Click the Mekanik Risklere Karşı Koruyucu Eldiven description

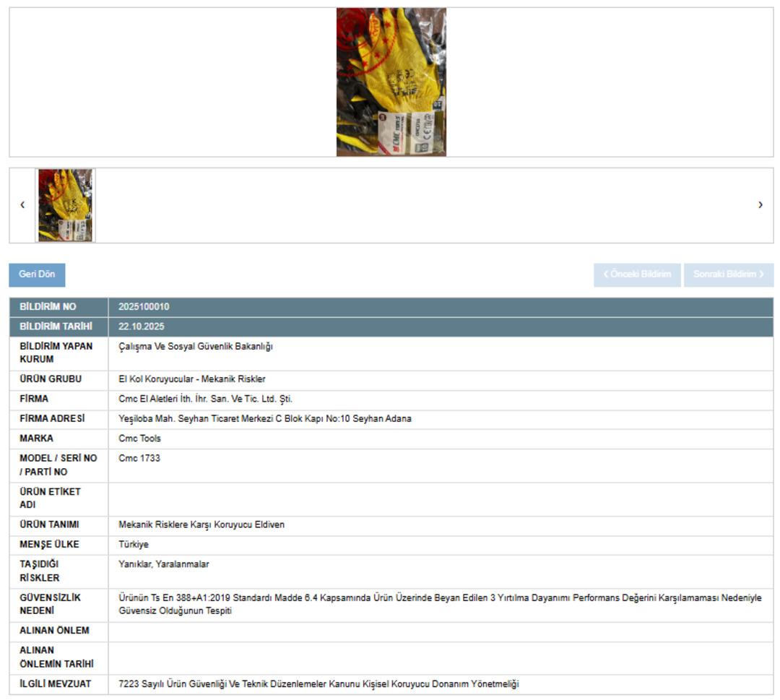tap(201, 524)
